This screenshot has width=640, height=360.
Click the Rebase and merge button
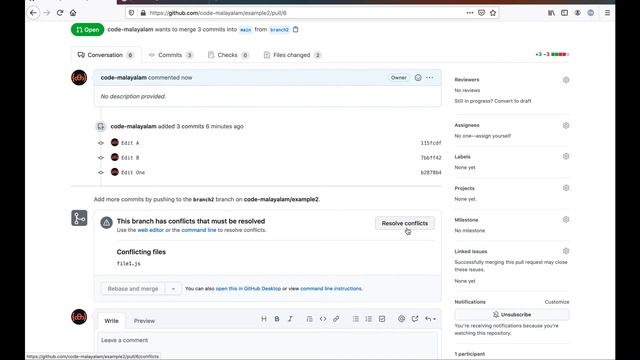click(x=133, y=289)
